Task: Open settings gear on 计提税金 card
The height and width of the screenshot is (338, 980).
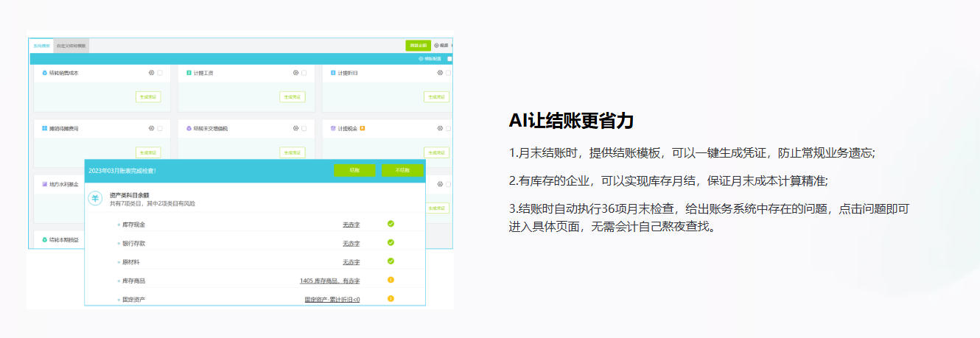Action: tap(440, 128)
